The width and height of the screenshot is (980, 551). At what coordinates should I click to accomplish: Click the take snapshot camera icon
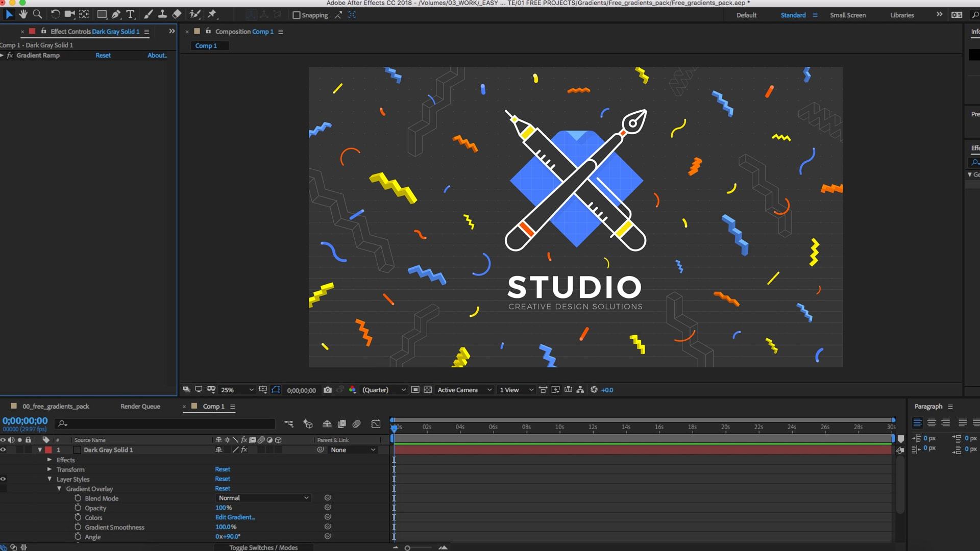click(x=328, y=390)
